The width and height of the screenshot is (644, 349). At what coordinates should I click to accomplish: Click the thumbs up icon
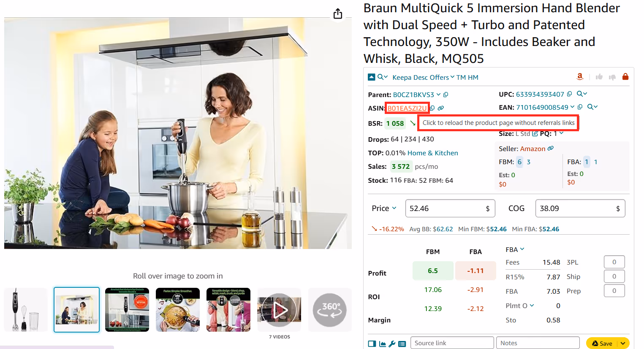(x=599, y=77)
